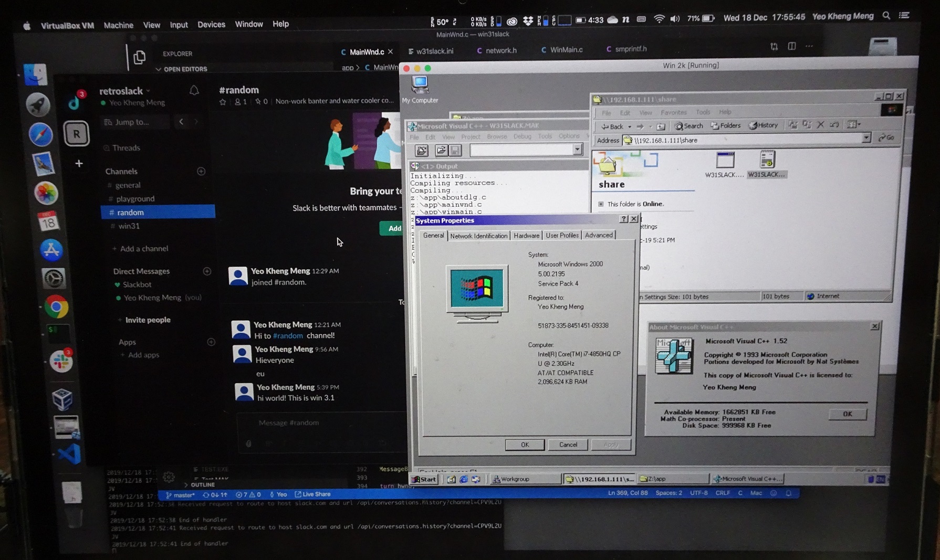Screen dimensions: 940x560
Task: Select the W31SLACK settings file icon
Action: (x=767, y=163)
